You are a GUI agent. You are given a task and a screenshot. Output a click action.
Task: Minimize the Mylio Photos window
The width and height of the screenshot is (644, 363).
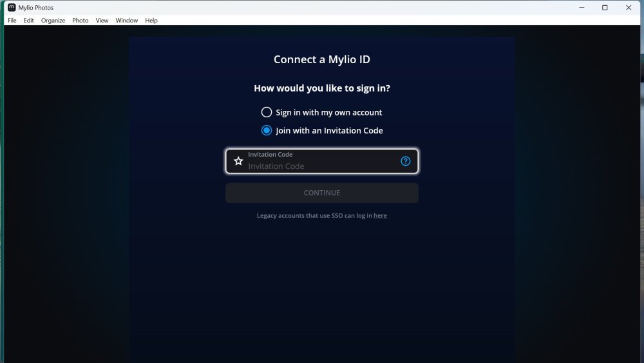(x=582, y=7)
